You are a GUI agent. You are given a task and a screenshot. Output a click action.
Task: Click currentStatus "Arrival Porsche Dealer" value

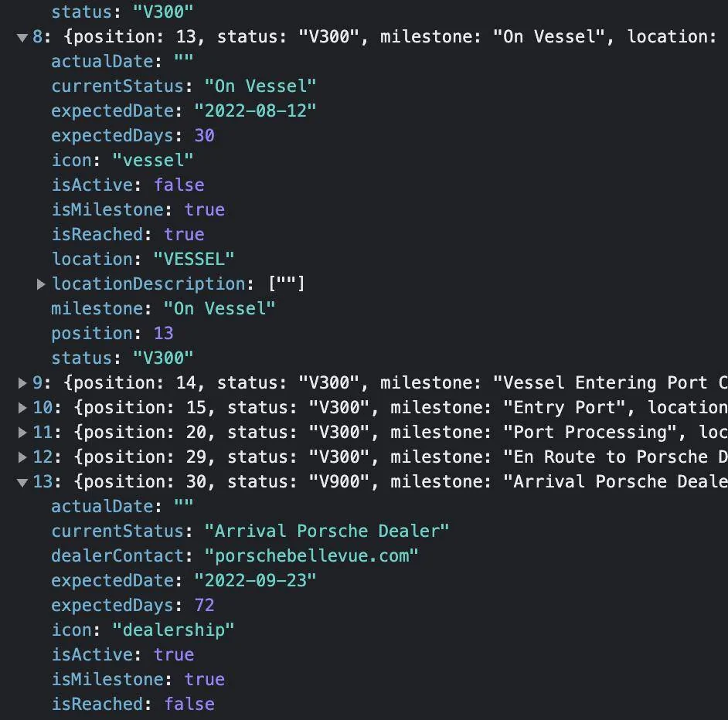326,531
